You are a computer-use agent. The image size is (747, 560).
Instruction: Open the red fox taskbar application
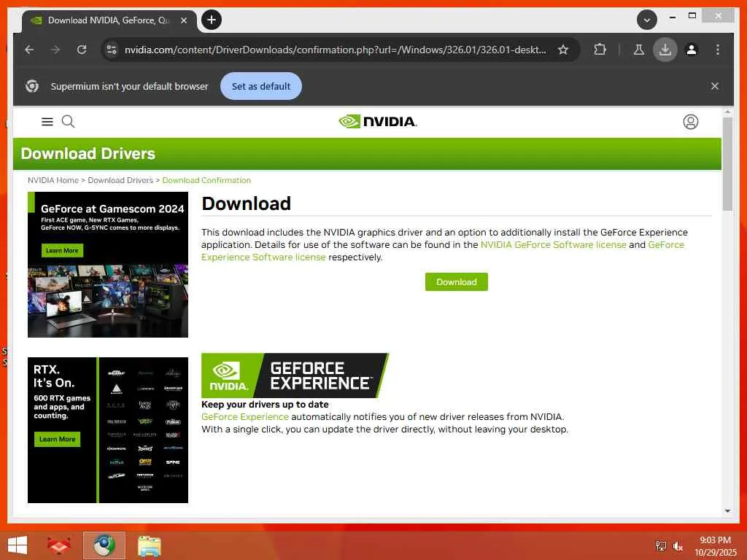click(x=59, y=545)
